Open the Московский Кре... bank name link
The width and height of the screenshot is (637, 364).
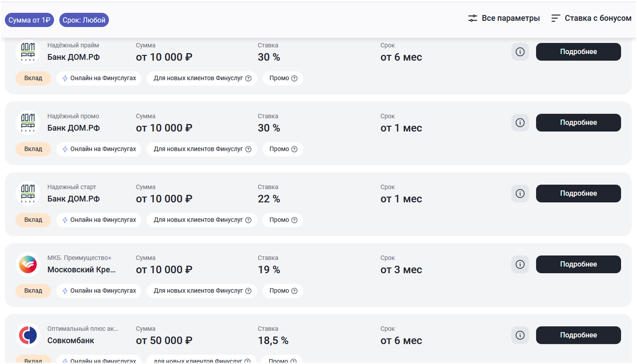point(81,270)
